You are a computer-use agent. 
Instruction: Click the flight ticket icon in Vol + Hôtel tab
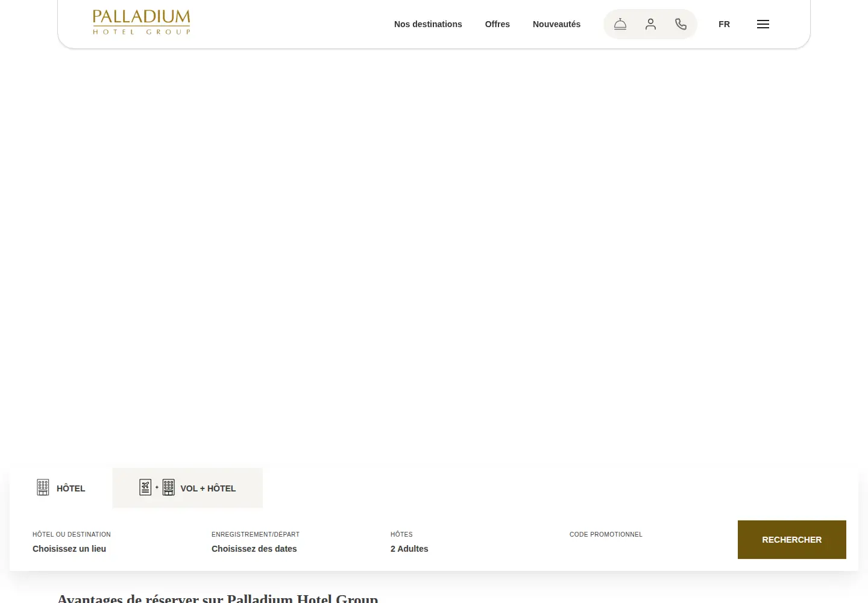point(145,487)
